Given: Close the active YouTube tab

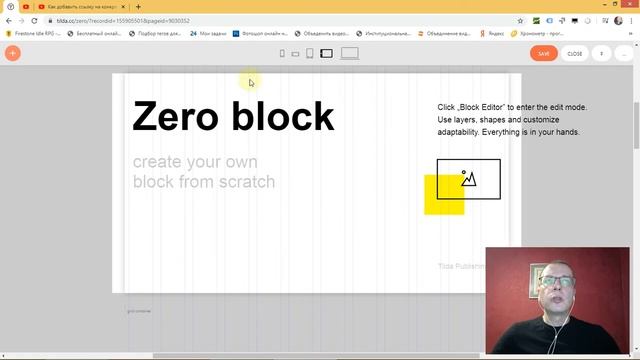Looking at the screenshot, I should pyautogui.click(x=123, y=7).
